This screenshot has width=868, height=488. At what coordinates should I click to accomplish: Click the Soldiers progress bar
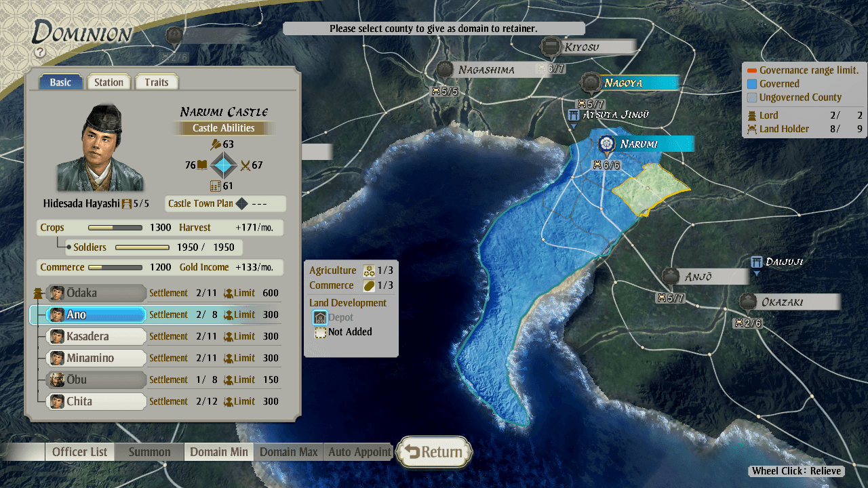(142, 247)
